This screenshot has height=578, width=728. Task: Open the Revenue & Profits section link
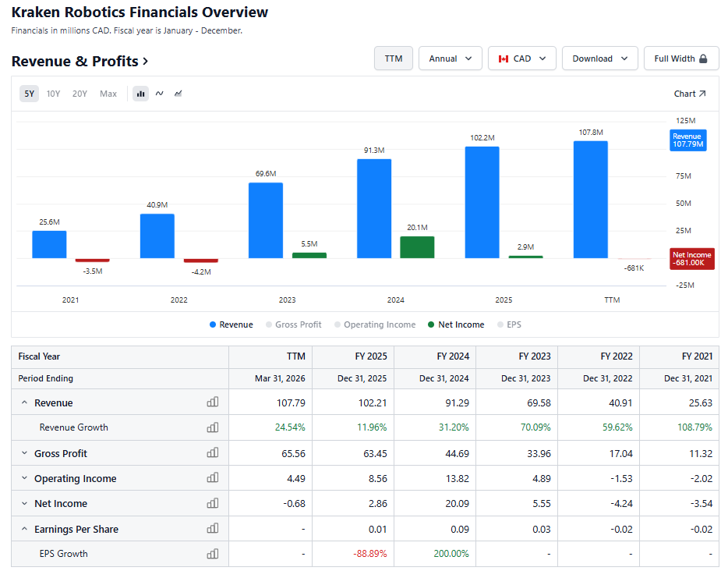point(80,62)
